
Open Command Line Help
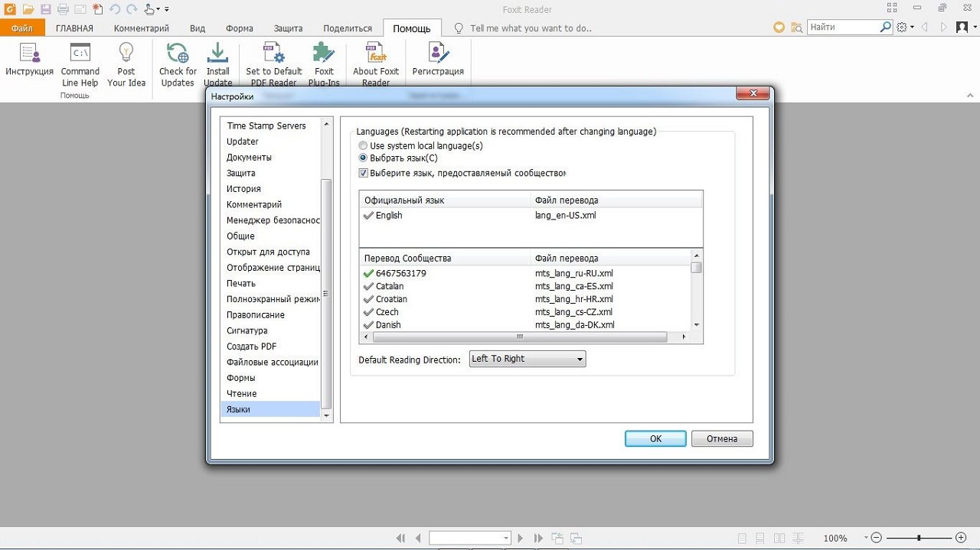pos(80,54)
